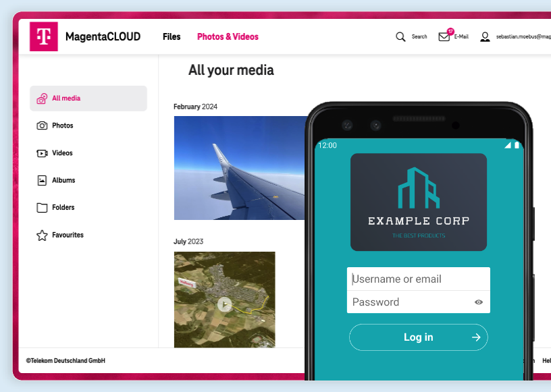Select the All media sidebar icon
The height and width of the screenshot is (392, 551).
coord(42,99)
